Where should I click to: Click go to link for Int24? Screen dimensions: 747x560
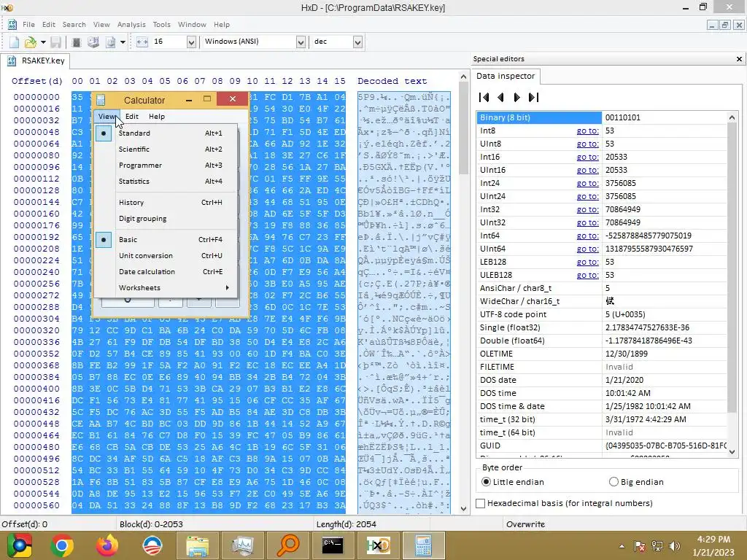tap(587, 183)
